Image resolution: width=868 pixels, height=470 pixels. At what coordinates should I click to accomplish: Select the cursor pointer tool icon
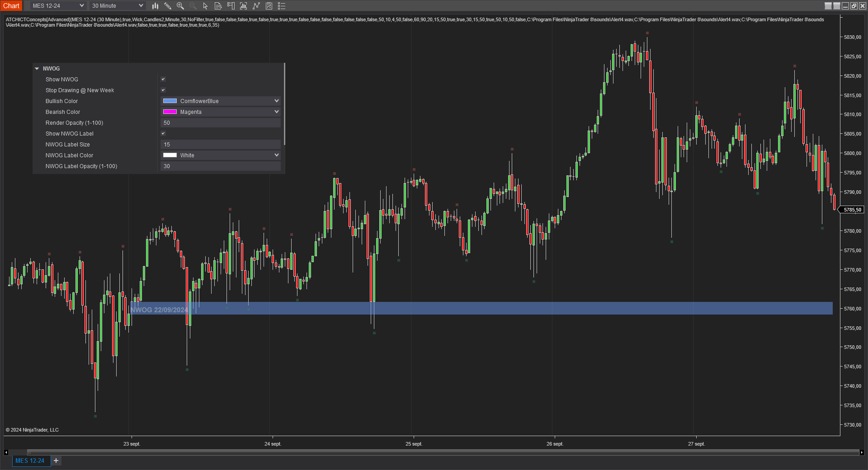tap(206, 6)
